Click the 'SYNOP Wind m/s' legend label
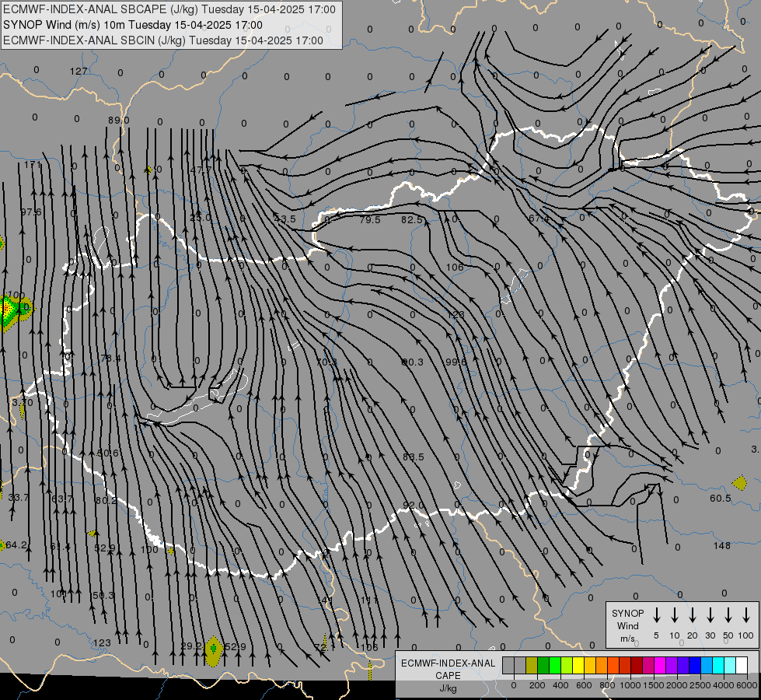761x700 pixels. coord(627,625)
